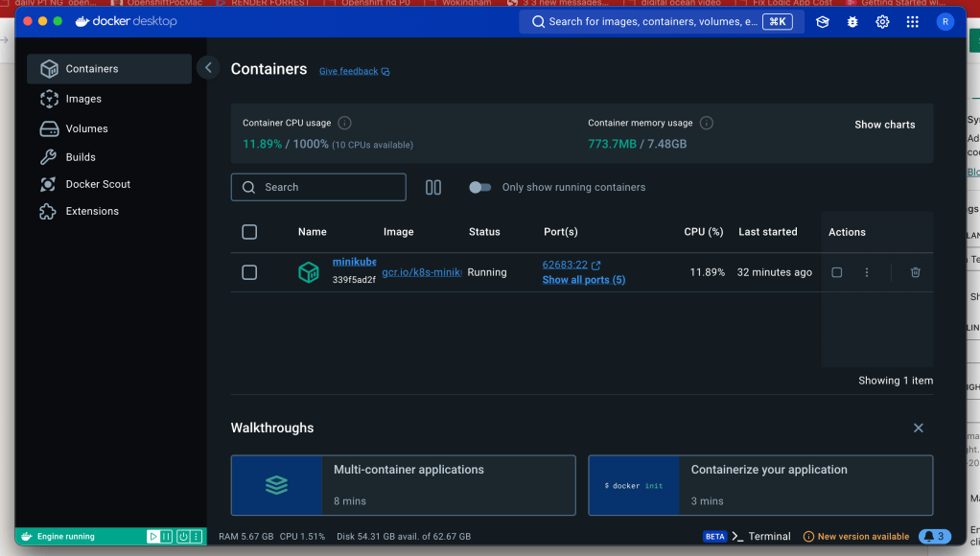
Task: Sort by Image column header
Action: click(398, 232)
